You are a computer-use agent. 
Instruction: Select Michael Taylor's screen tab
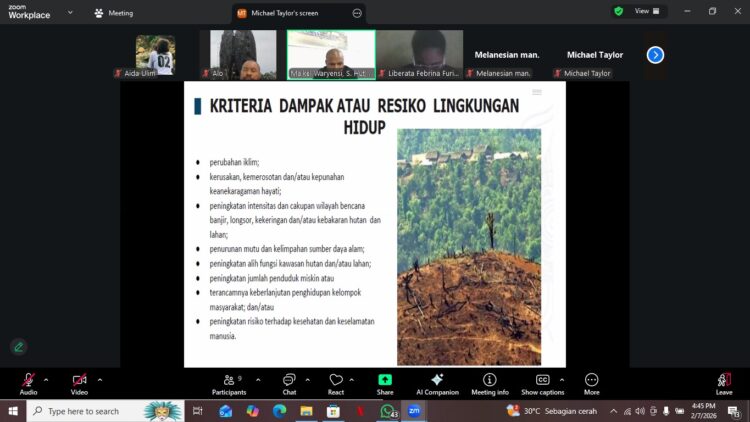click(285, 13)
